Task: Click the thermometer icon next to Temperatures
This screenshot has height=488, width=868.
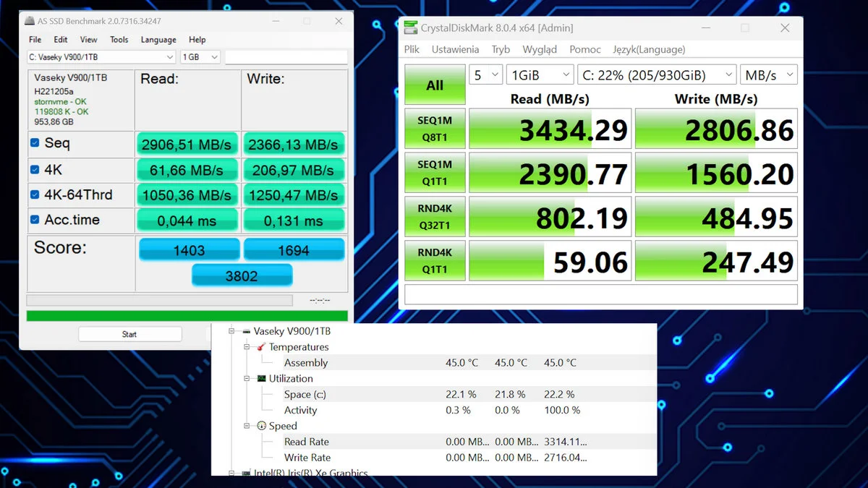Action: pos(261,347)
